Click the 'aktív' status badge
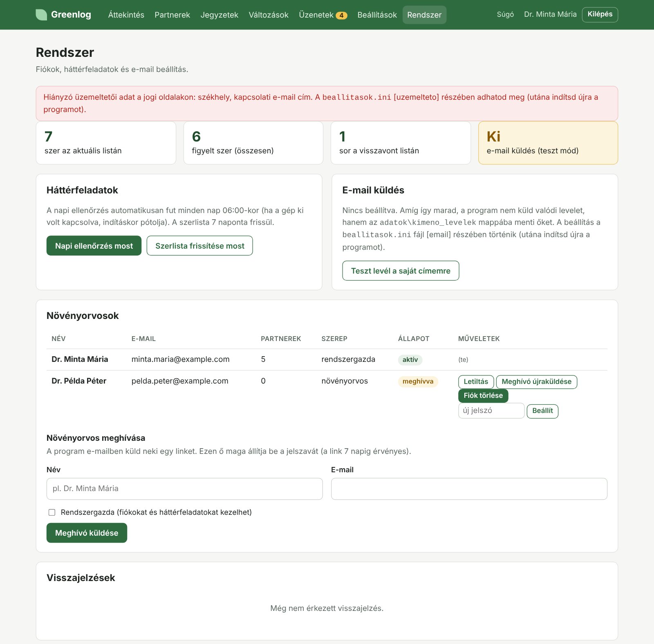The image size is (654, 644). 410,360
